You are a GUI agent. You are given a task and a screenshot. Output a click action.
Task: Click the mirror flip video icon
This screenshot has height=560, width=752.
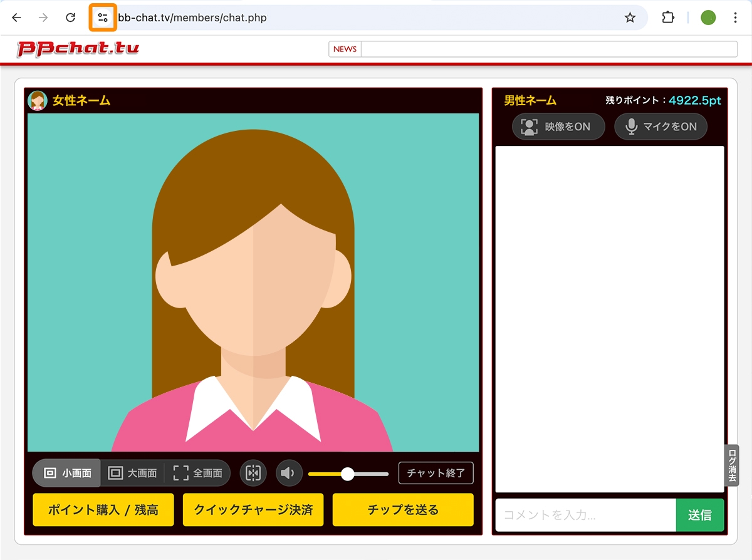[253, 473]
